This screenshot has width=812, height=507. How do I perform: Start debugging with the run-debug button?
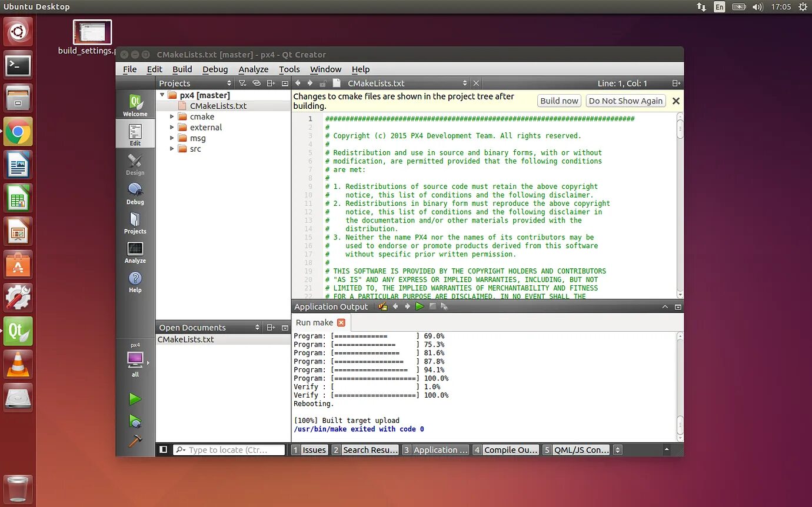point(135,421)
